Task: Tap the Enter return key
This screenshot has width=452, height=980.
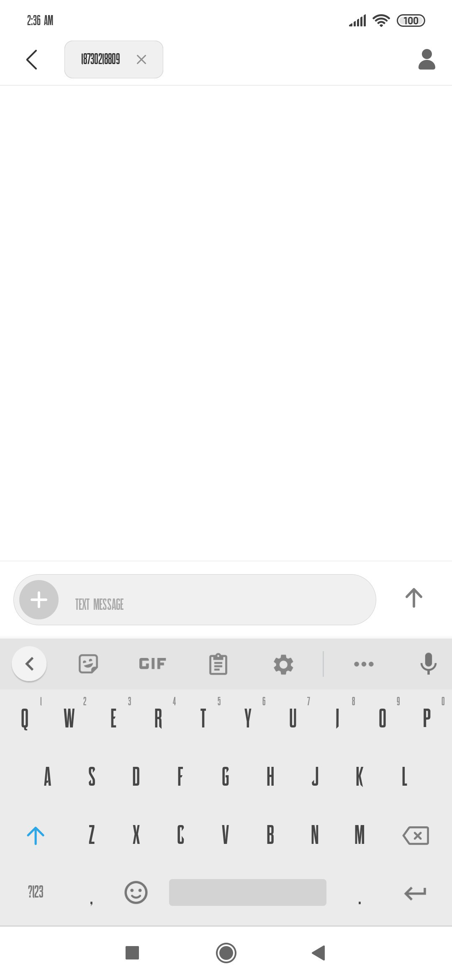Action: [x=415, y=893]
